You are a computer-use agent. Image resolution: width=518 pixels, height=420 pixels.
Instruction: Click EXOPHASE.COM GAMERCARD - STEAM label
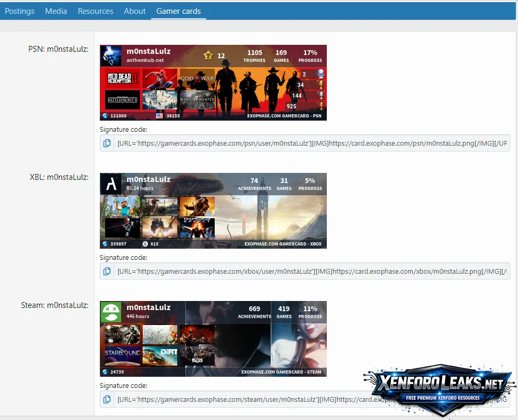pyautogui.click(x=281, y=372)
